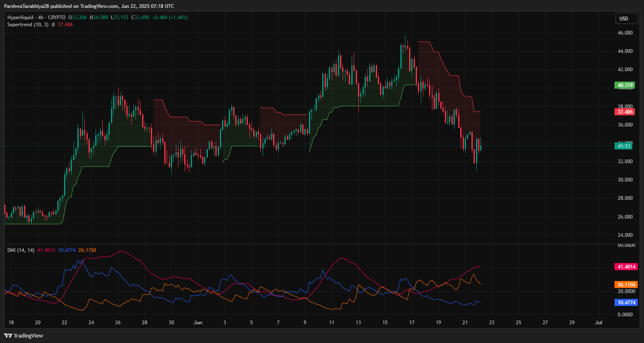Click the 27 label on the date axis

click(x=545, y=323)
